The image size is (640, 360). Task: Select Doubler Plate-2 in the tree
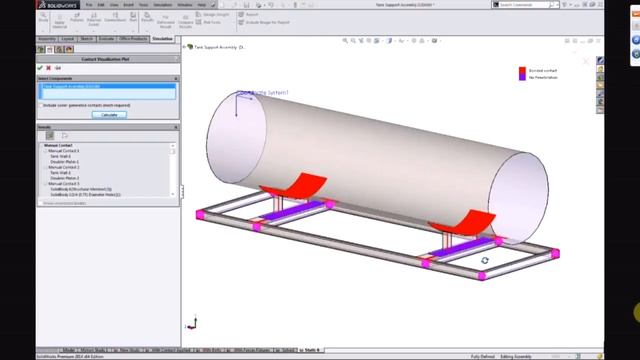tap(64, 178)
